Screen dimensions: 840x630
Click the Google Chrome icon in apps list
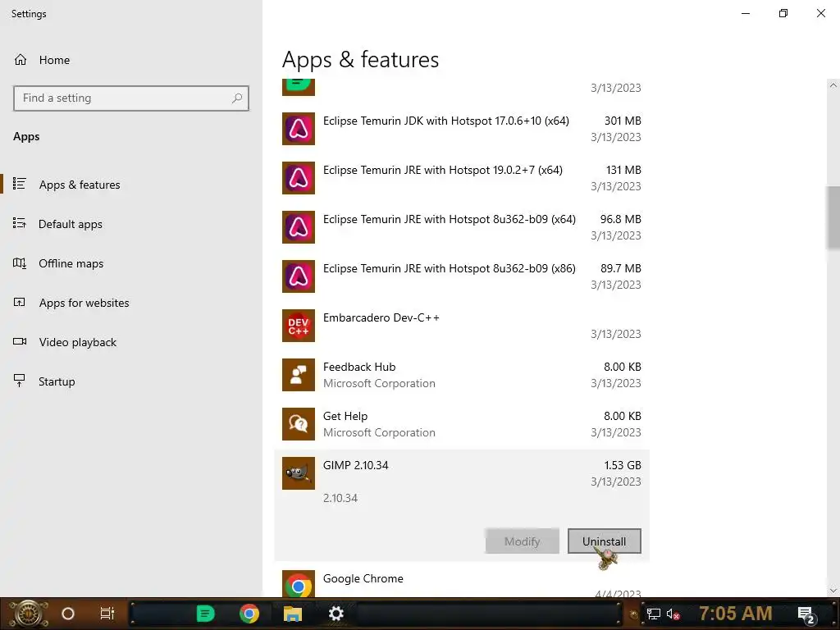(x=299, y=584)
